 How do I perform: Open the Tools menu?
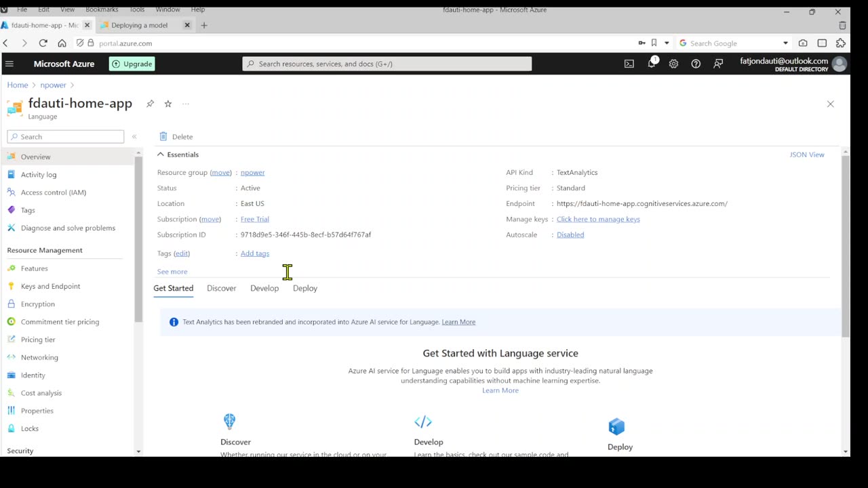pyautogui.click(x=137, y=9)
